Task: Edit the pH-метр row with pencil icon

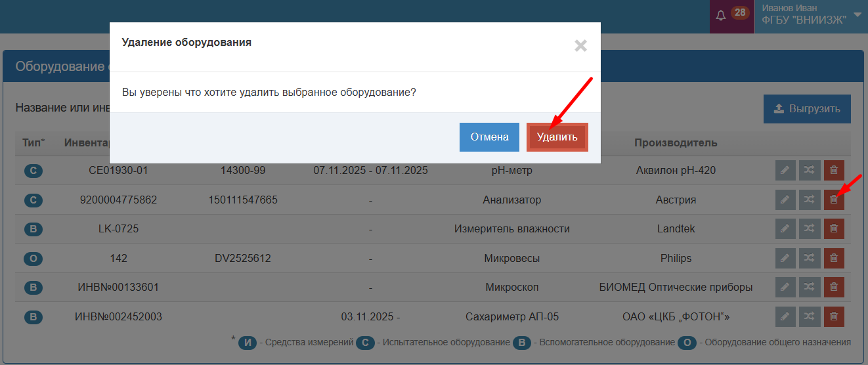Action: 785,171
